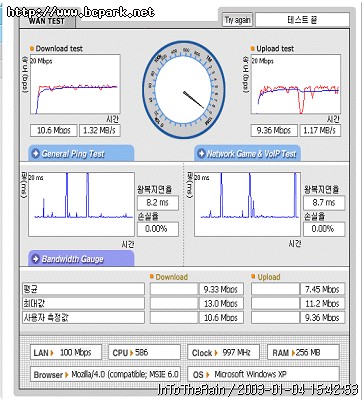The width and height of the screenshot is (364, 402).
Task: Click the LAN 100 Mbps info box
Action: pos(66,352)
